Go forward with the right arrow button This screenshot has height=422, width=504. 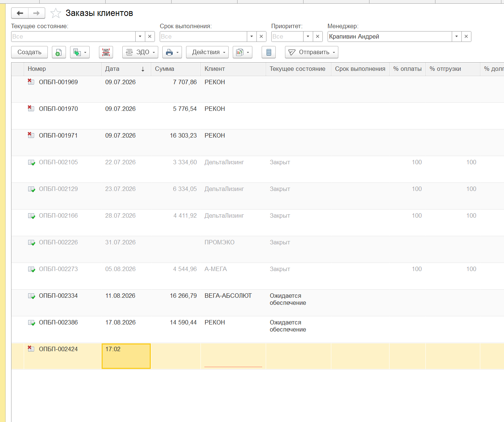click(36, 13)
